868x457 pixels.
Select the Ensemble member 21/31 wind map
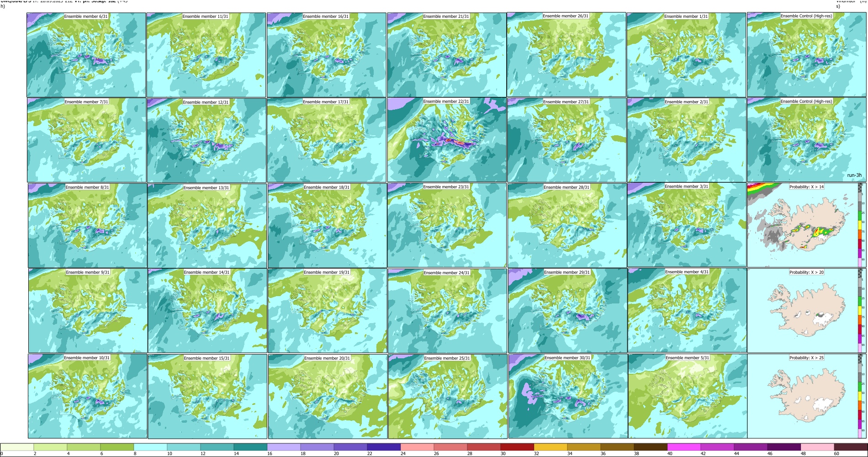(x=446, y=55)
